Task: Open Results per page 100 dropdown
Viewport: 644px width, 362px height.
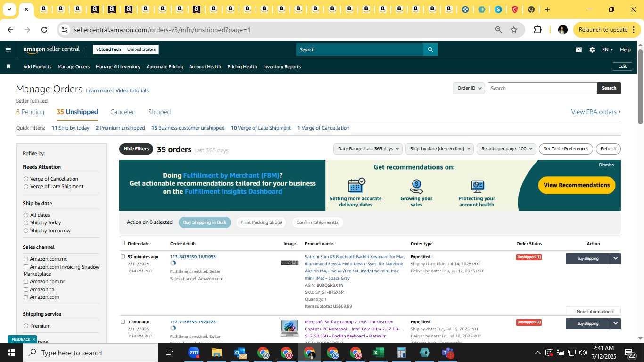Action: tap(506, 149)
